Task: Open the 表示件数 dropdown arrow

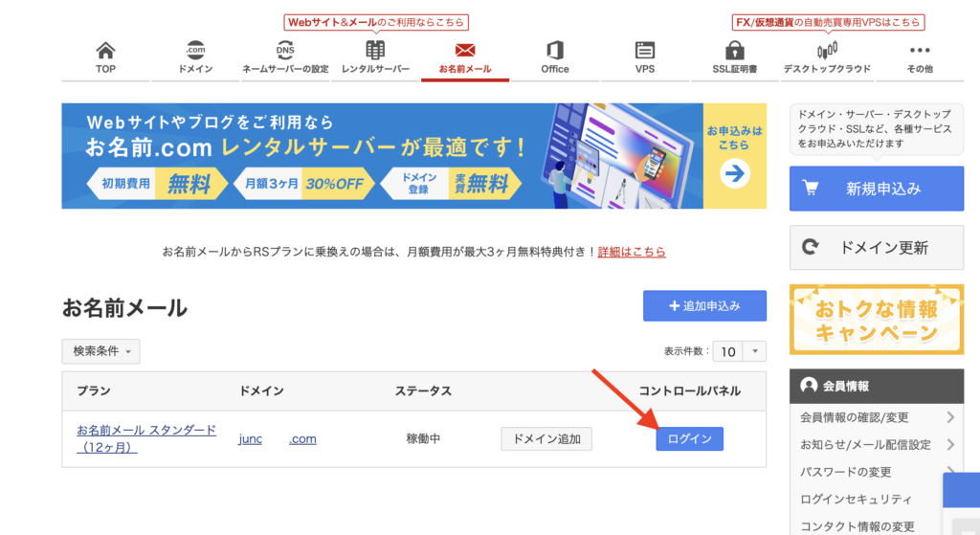Action: coord(755,351)
